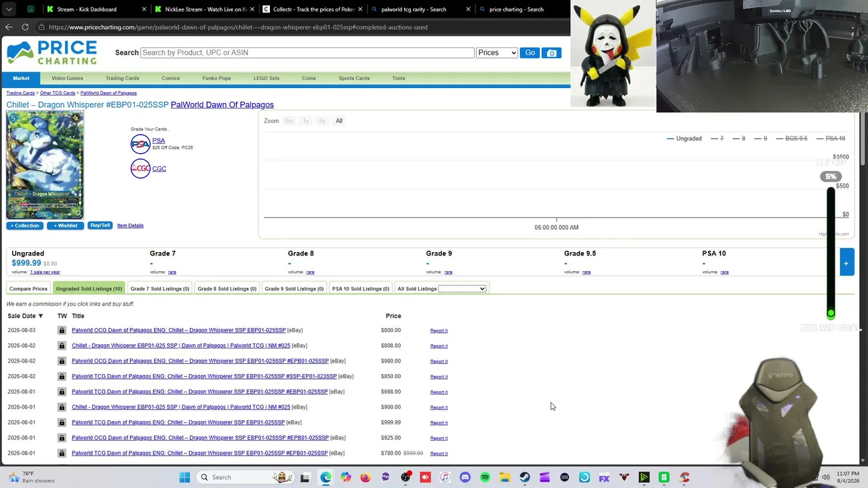The image size is (868, 488).
Task: Click the lock icon beside the $980.00 sale
Action: [62, 361]
